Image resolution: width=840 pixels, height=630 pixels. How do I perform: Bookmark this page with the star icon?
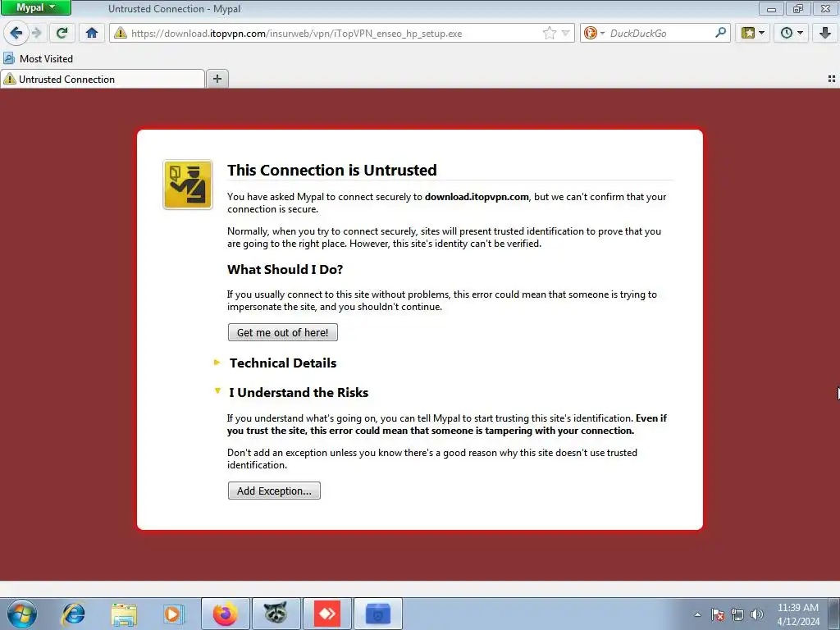[x=549, y=33]
